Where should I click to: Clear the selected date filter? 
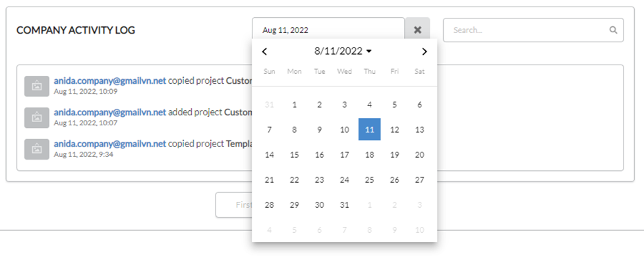(x=418, y=30)
